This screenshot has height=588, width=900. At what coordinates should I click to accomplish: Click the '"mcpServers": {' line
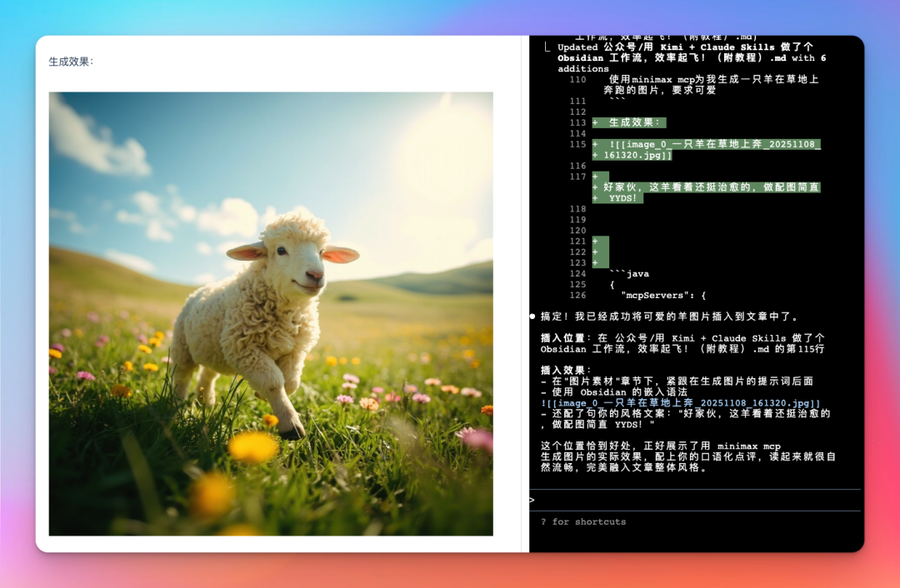(663, 296)
